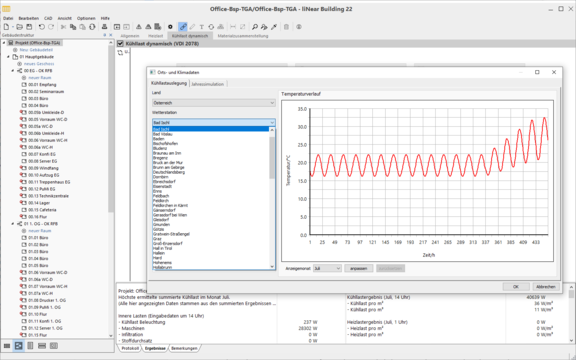Open the CAD menu
This screenshot has width=576, height=360.
point(48,18)
